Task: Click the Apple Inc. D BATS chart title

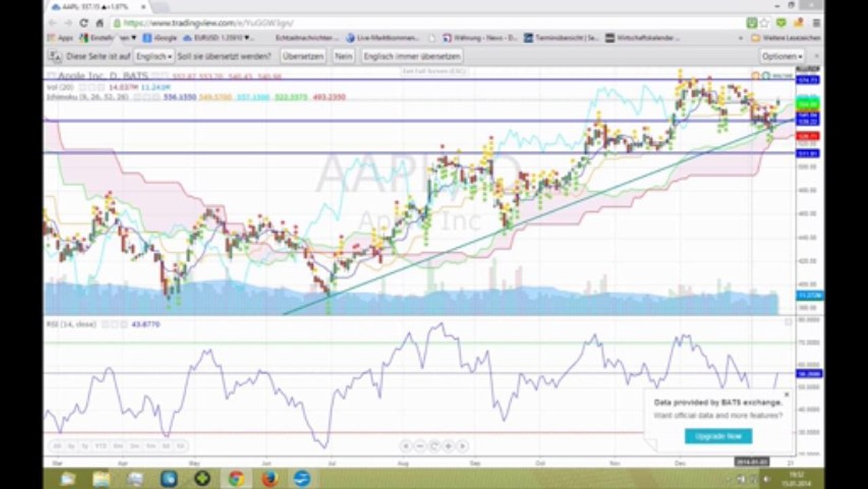Action: tap(102, 76)
